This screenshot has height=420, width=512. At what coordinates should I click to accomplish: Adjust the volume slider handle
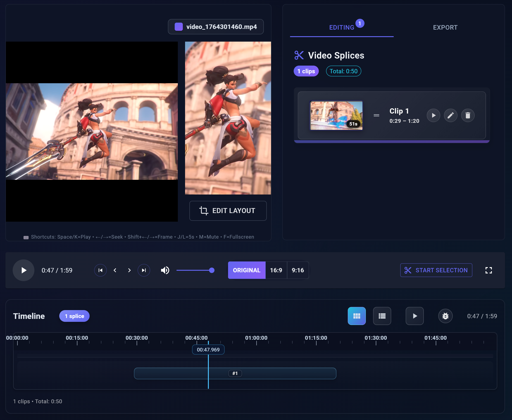(212, 270)
